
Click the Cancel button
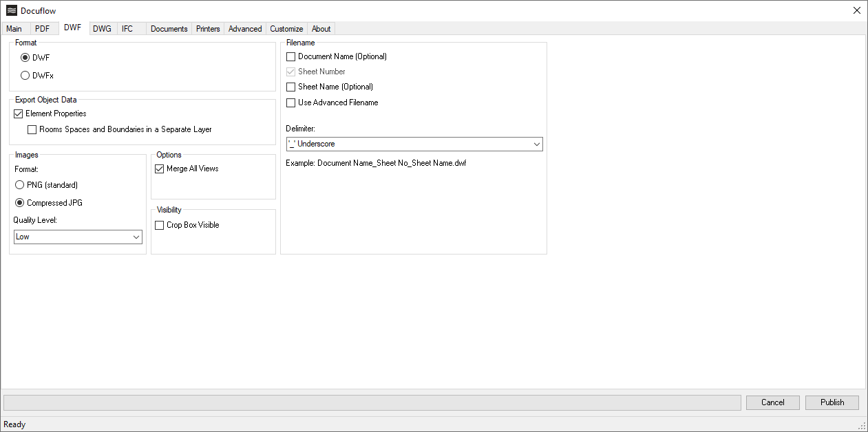click(772, 402)
